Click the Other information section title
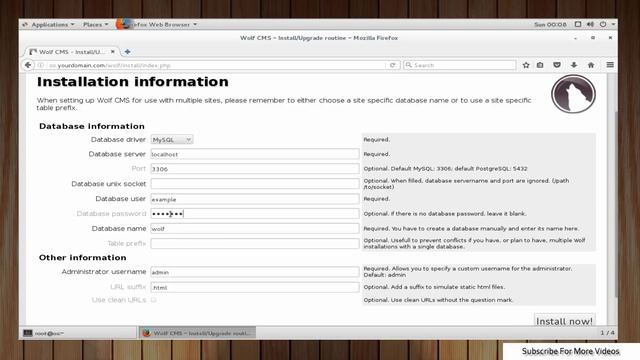 tap(82, 258)
